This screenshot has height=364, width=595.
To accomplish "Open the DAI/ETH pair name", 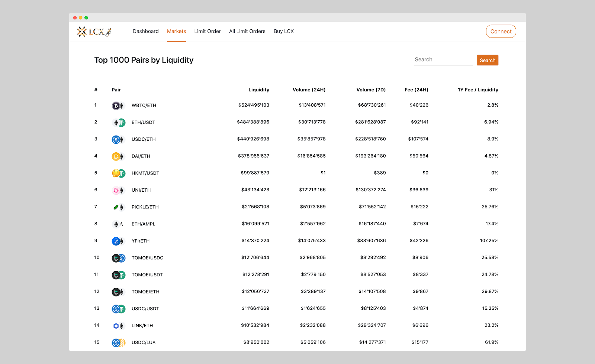I will coord(141,156).
